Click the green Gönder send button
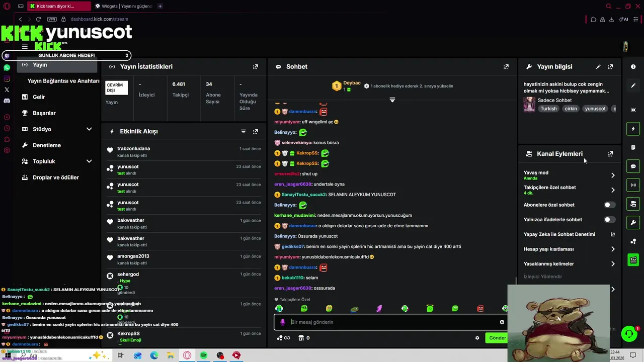Screen dimensions: 644x362 click(497, 338)
